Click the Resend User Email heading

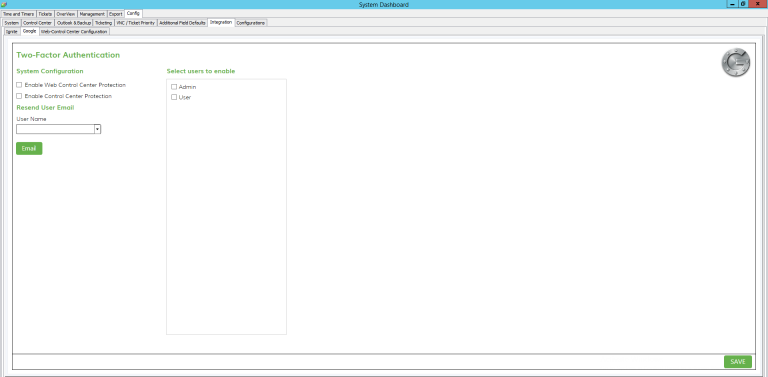click(x=45, y=107)
